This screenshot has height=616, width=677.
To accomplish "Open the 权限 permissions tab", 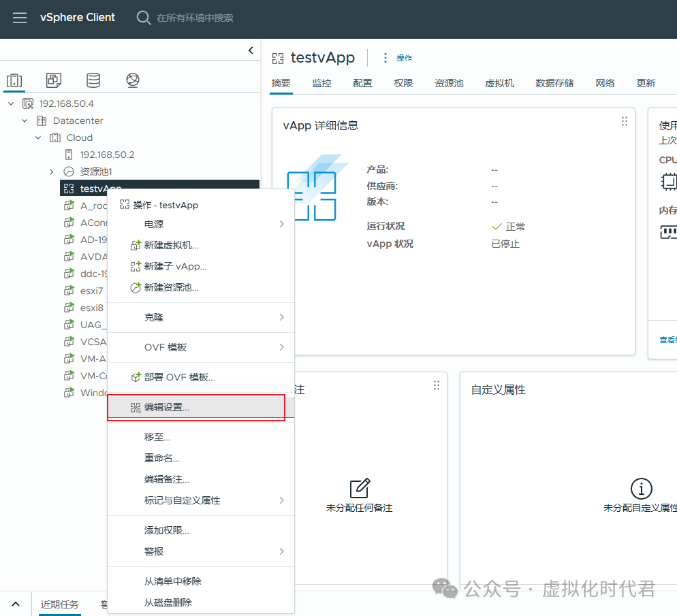I will pyautogui.click(x=403, y=83).
